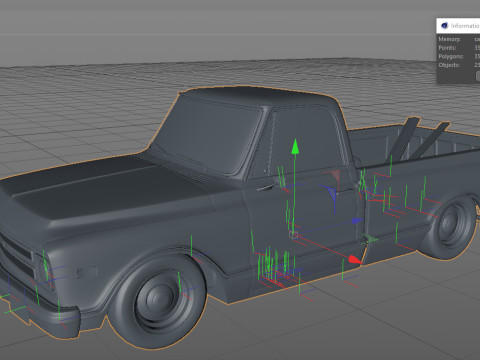The width and height of the screenshot is (480, 360).
Task: Click the red plane handle triangle of gizmo
Action: tap(336, 176)
